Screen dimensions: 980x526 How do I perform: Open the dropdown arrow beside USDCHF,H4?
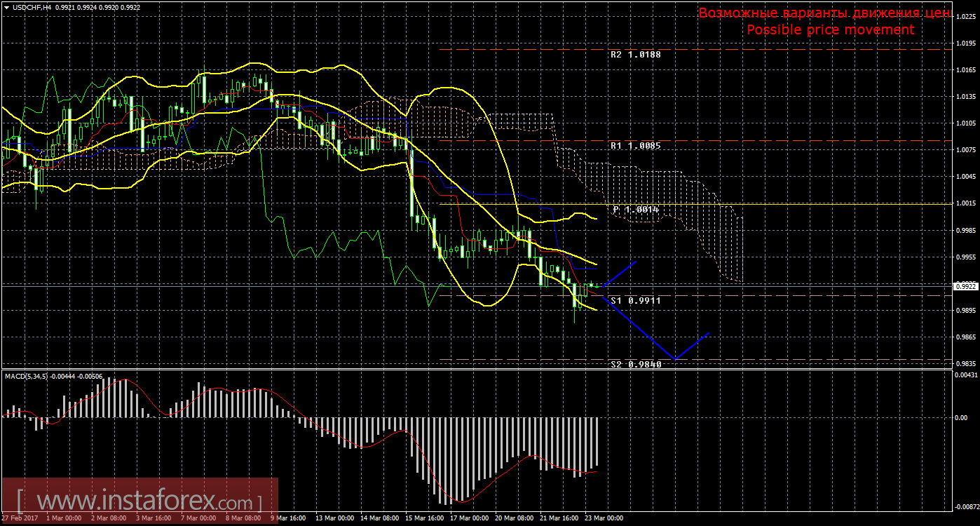6,7
